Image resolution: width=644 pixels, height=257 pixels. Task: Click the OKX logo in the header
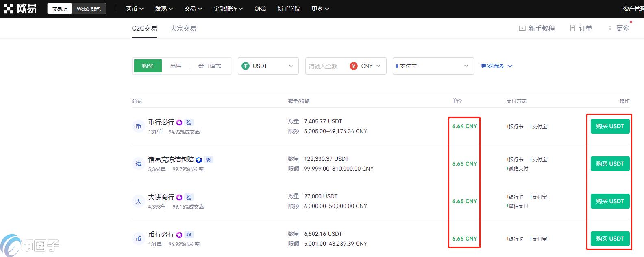[x=20, y=9]
